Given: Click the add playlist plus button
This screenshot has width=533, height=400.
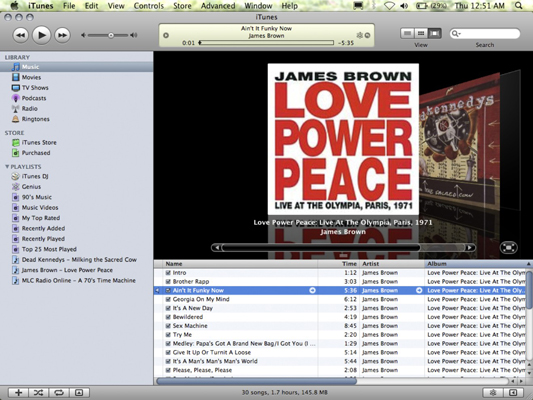Looking at the screenshot, I should (18, 393).
